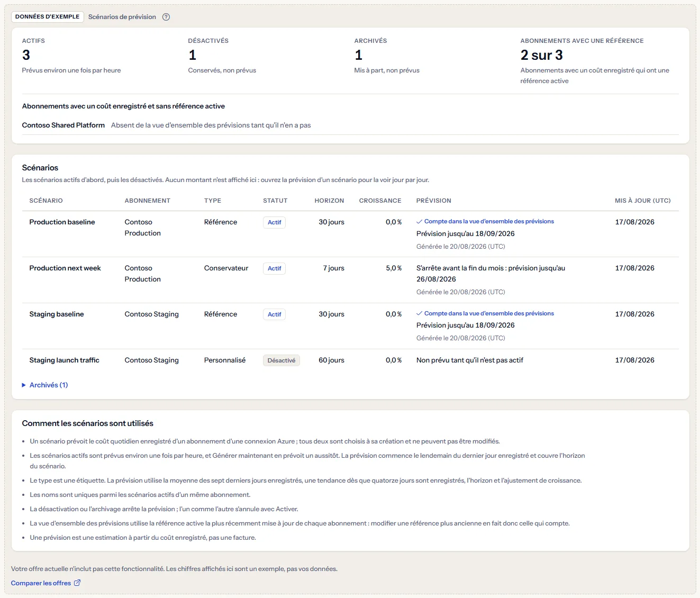Click the Actif badge for Production baseline

274,222
